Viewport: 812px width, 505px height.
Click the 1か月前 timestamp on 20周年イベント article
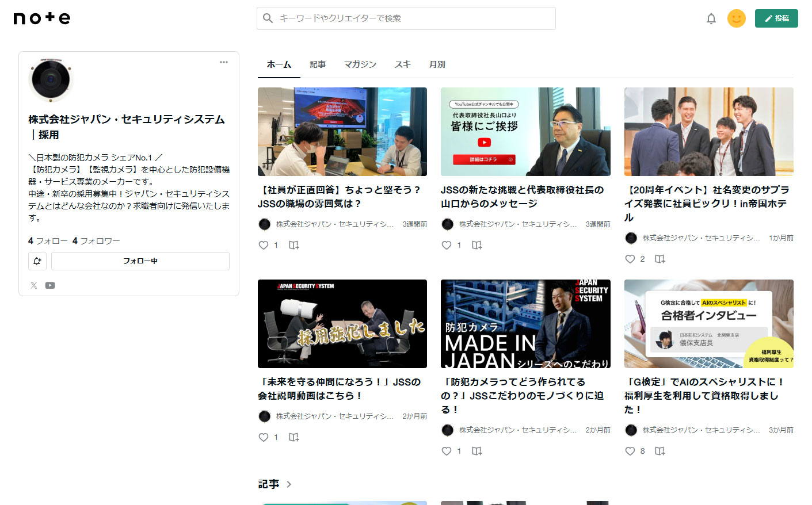(781, 238)
